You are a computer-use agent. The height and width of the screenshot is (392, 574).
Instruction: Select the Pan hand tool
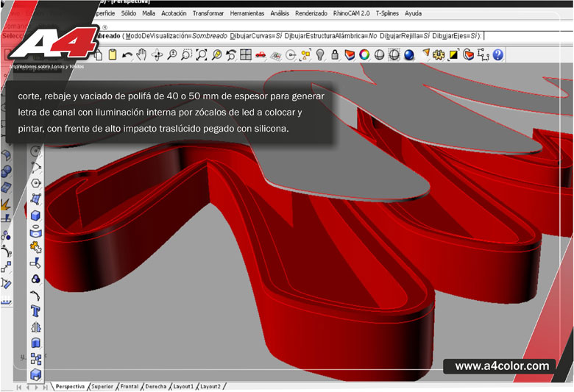click(142, 54)
